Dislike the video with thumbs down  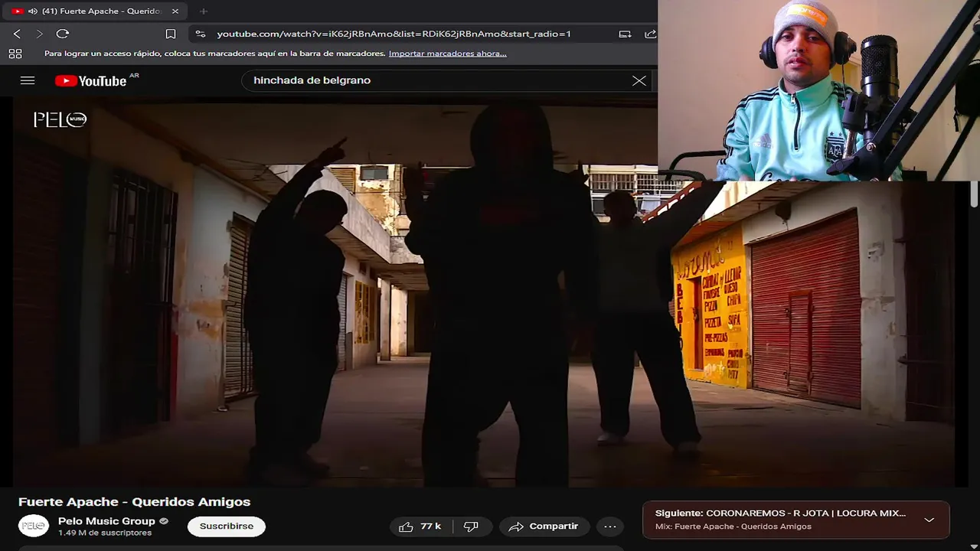point(472,527)
